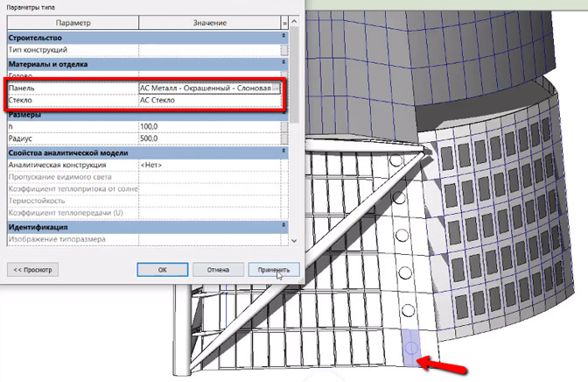Select the Стекло value field
This screenshot has width=588, height=382.
208,101
